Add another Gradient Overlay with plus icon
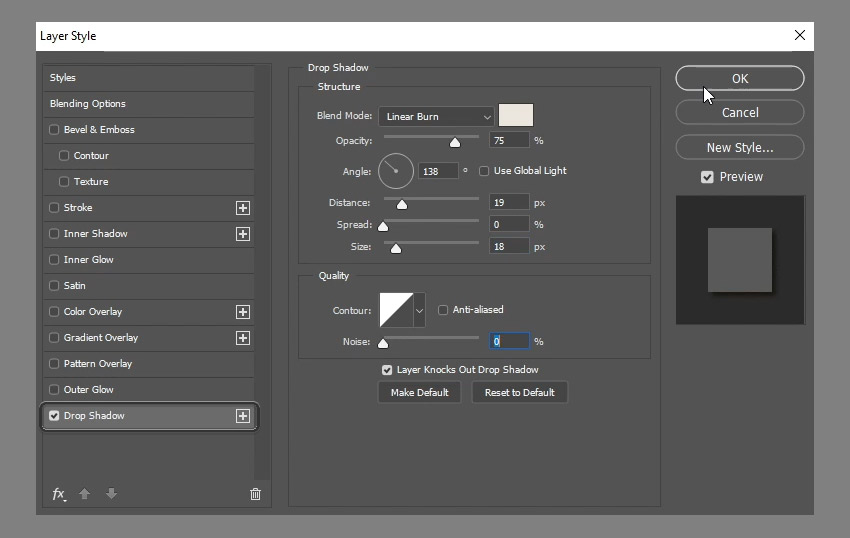Viewport: 850px width, 538px height. point(242,338)
